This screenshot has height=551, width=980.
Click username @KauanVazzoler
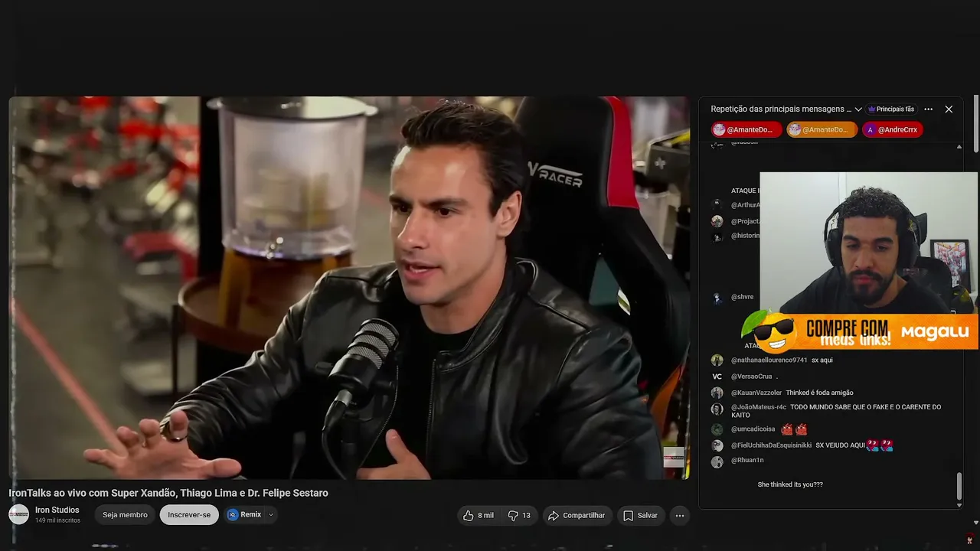(x=756, y=393)
